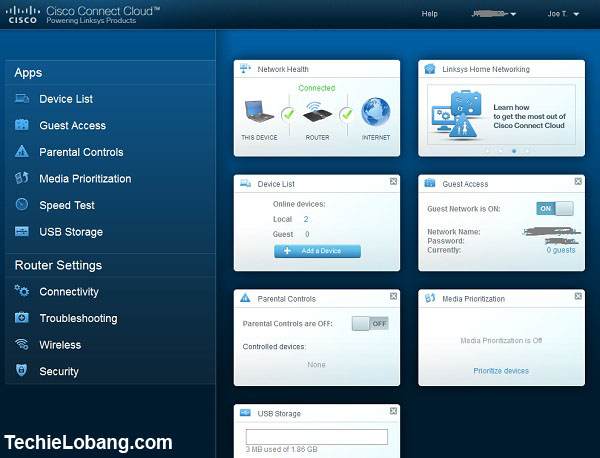Click the 'Media Prioritization is Off' text
The width and height of the screenshot is (600, 458).
[x=501, y=341]
